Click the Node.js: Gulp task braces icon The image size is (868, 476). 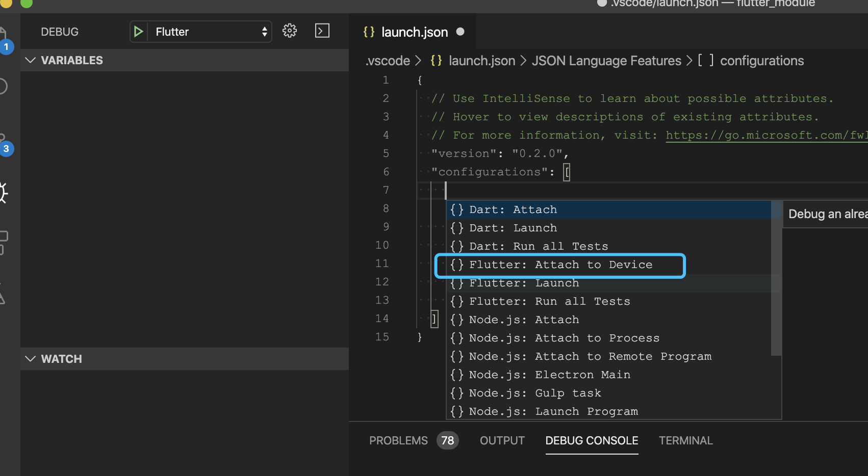point(457,393)
